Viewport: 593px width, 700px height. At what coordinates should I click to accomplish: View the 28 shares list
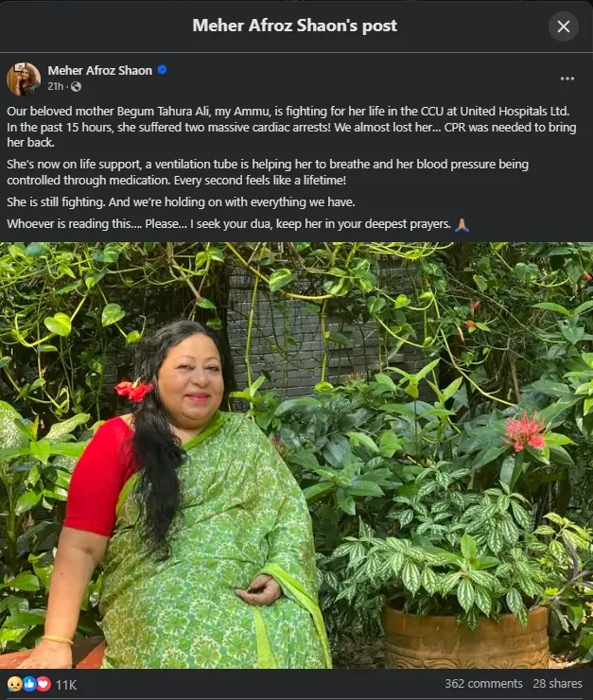point(557,684)
